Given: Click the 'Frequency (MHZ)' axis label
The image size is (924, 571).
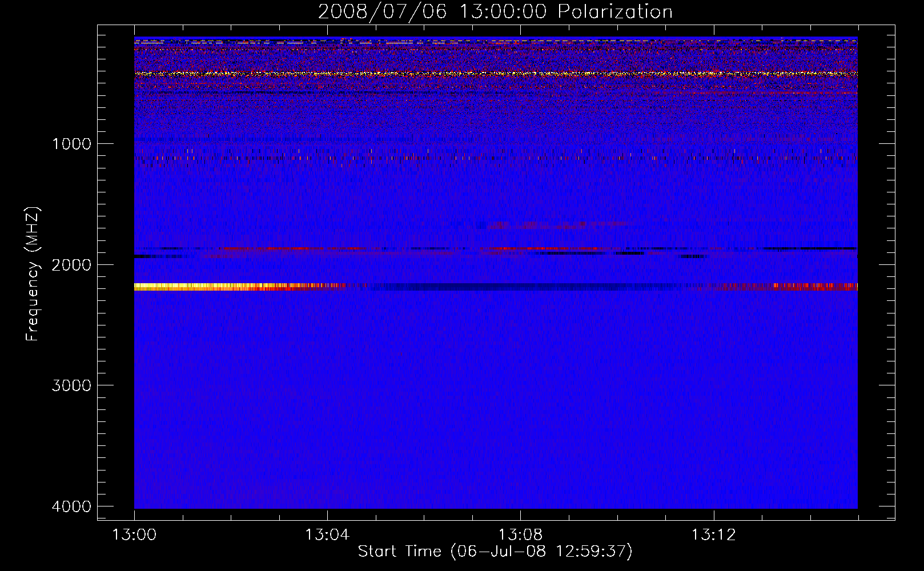Looking at the screenshot, I should pyautogui.click(x=33, y=274).
